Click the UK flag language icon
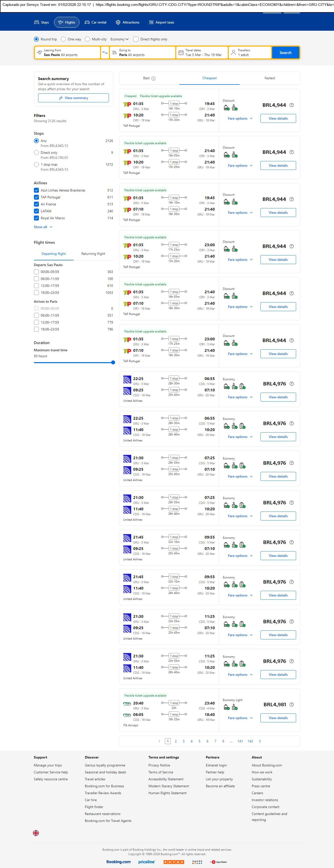The width and height of the screenshot is (334, 868). pos(36,833)
